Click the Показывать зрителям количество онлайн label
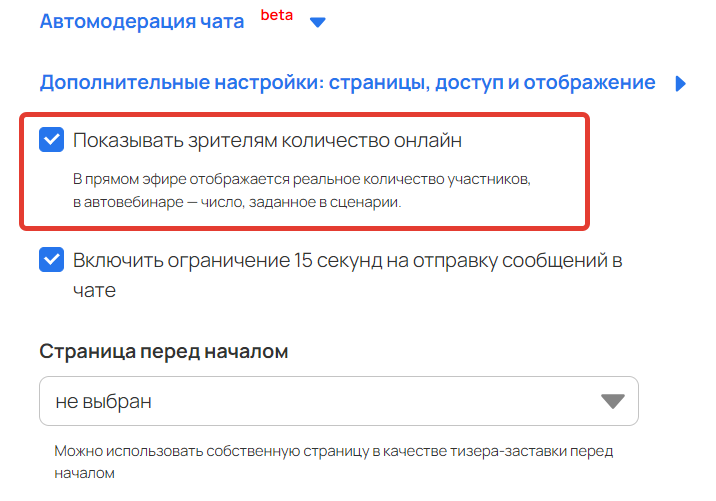 (x=267, y=141)
